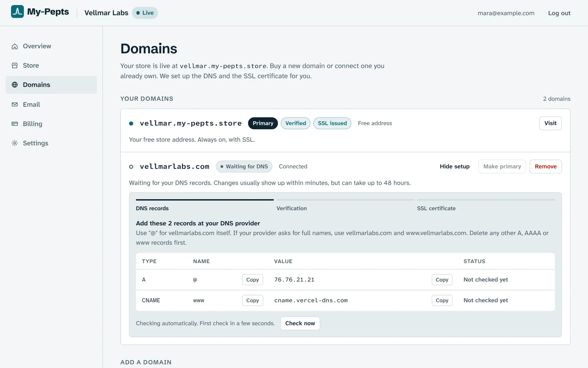Open the Overview page

pos(51,46)
